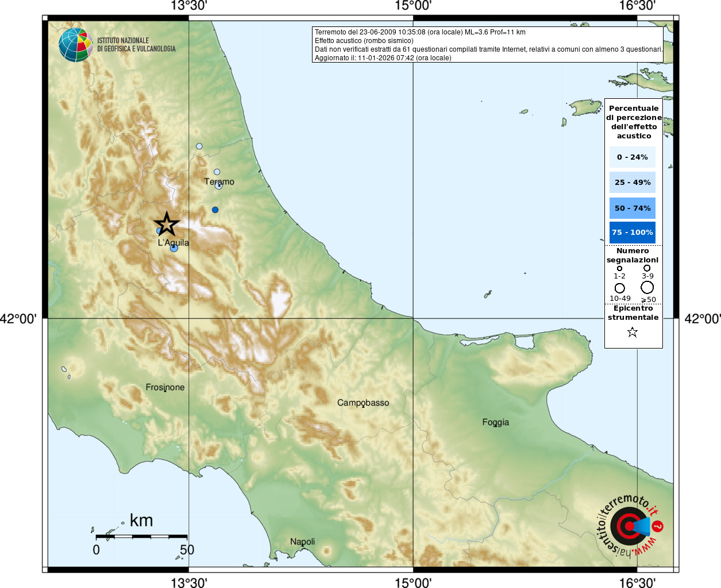Click the top 13°30' longitude label
The image size is (721, 588).
(x=189, y=6)
